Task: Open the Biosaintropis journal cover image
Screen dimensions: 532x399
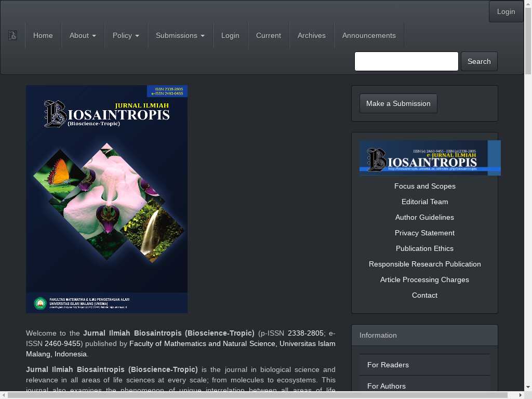Action: coord(107,199)
